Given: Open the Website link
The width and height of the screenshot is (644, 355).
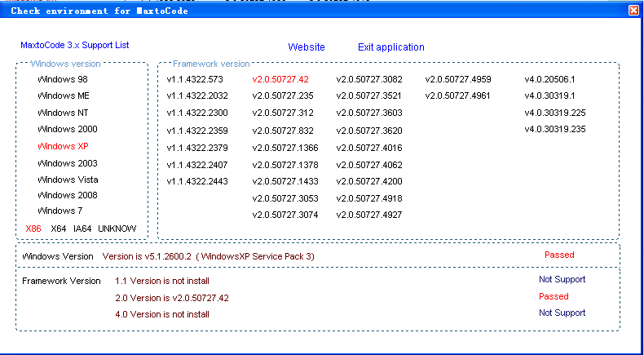Looking at the screenshot, I should (x=307, y=47).
